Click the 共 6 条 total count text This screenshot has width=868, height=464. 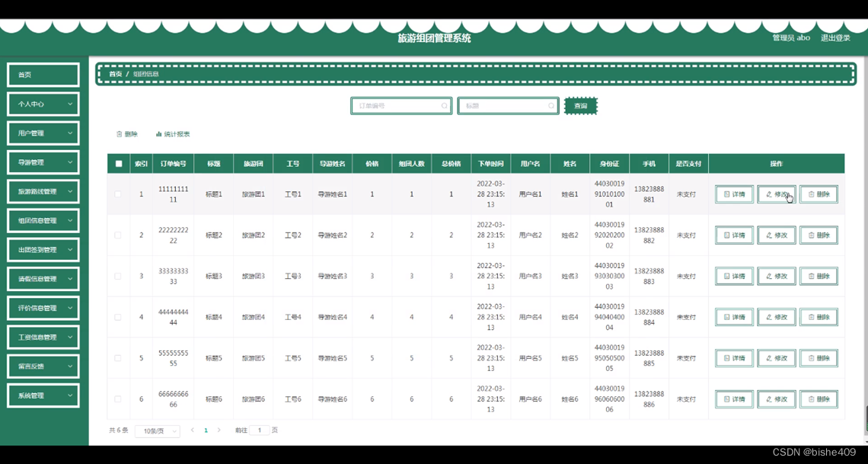(119, 430)
